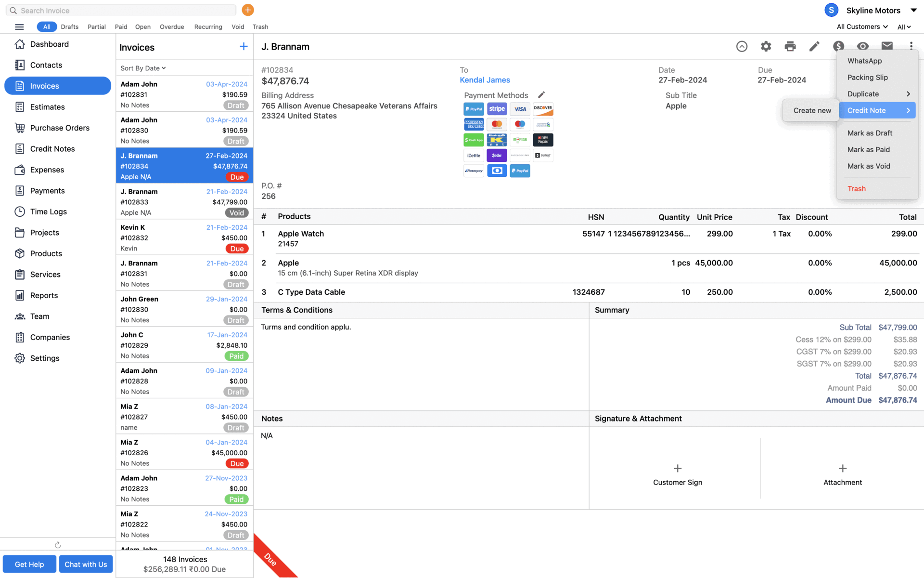Choose Packing Slip from the menu
924x578 pixels.
(877, 77)
